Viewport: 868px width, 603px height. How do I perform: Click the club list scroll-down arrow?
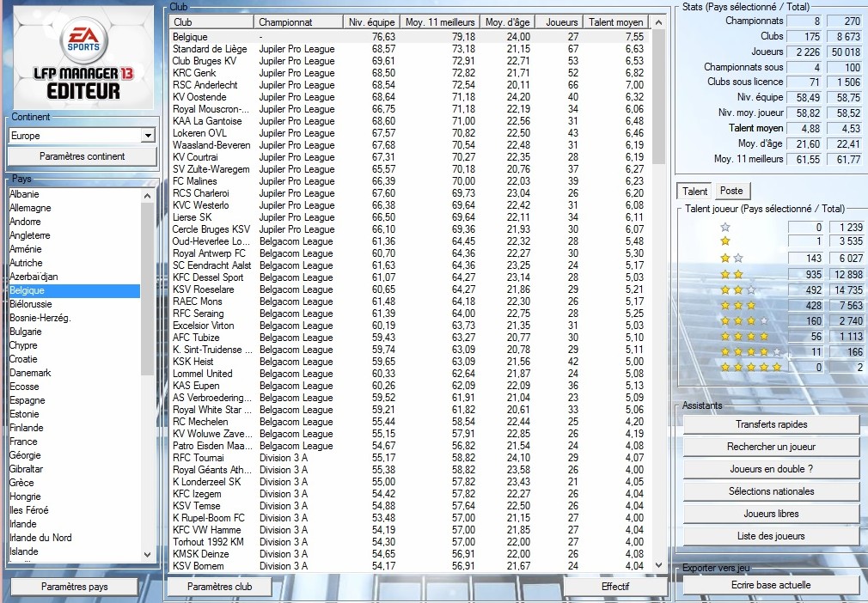click(658, 565)
